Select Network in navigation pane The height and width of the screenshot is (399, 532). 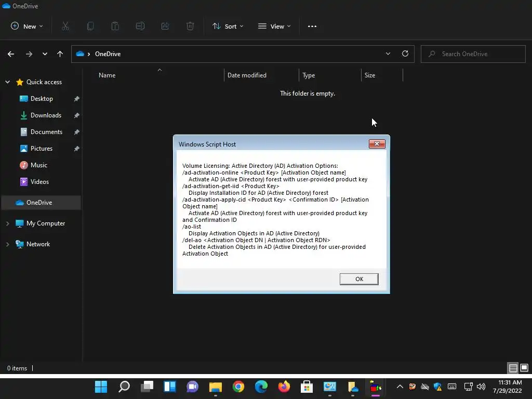tap(38, 244)
